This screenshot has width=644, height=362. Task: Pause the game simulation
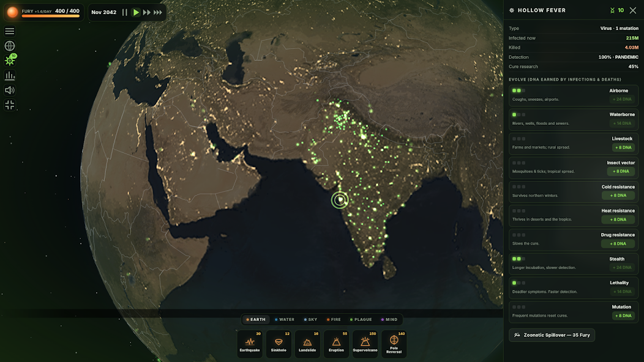124,12
